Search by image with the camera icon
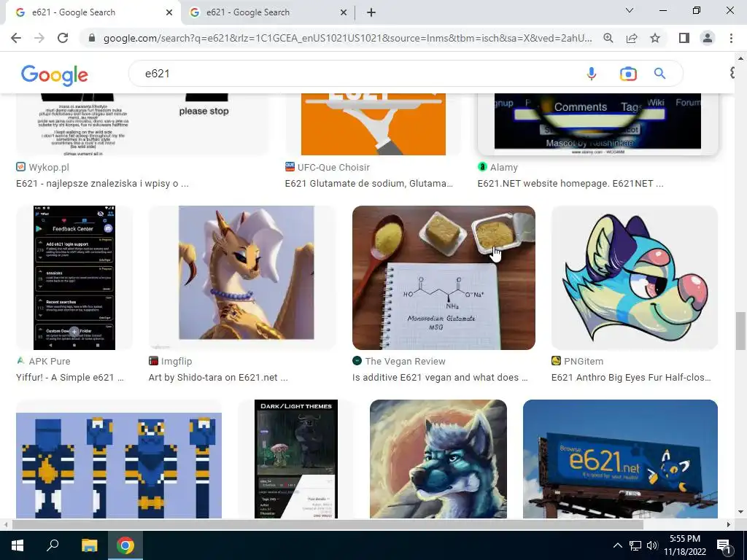747x560 pixels. pyautogui.click(x=628, y=74)
